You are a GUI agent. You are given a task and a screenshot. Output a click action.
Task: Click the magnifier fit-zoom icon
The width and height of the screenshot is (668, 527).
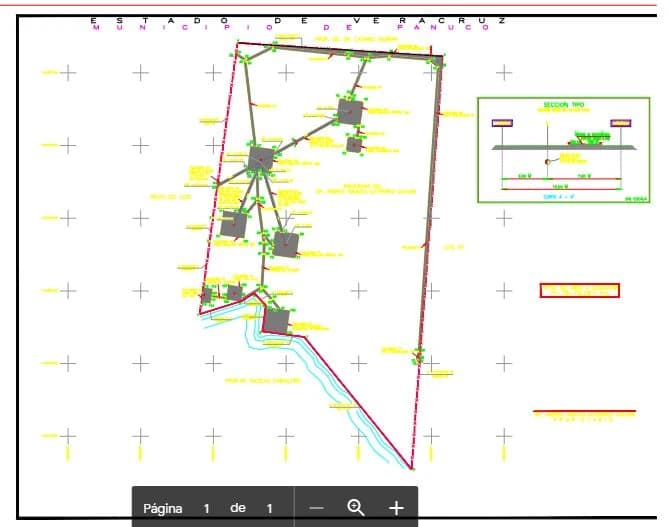click(355, 507)
